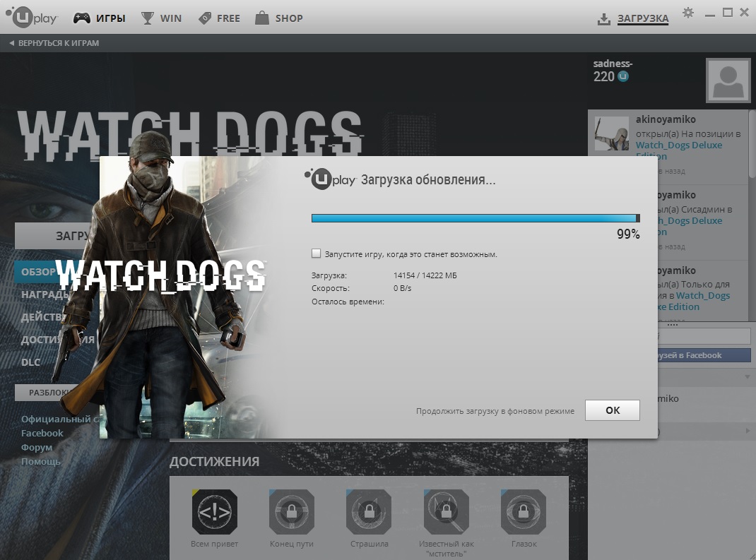Click the shopping bag icon next to SHOP
The width and height of the screenshot is (756, 560).
click(262, 18)
